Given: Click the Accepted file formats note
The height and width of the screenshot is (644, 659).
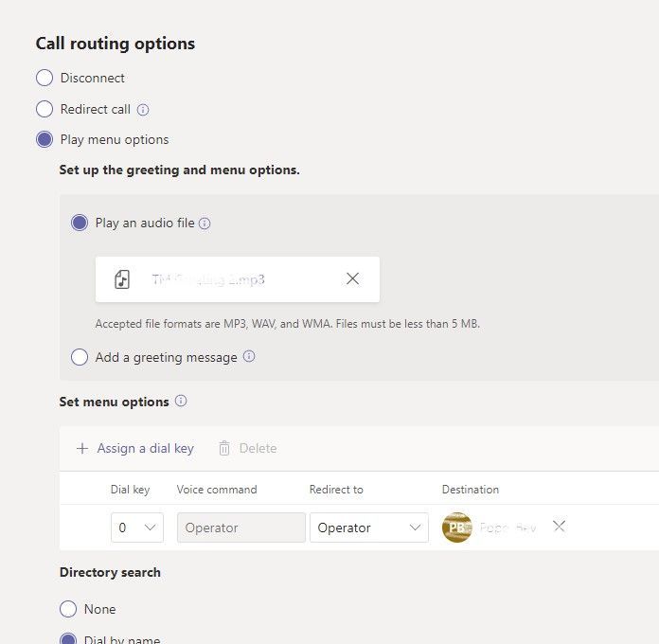Looking at the screenshot, I should [288, 324].
